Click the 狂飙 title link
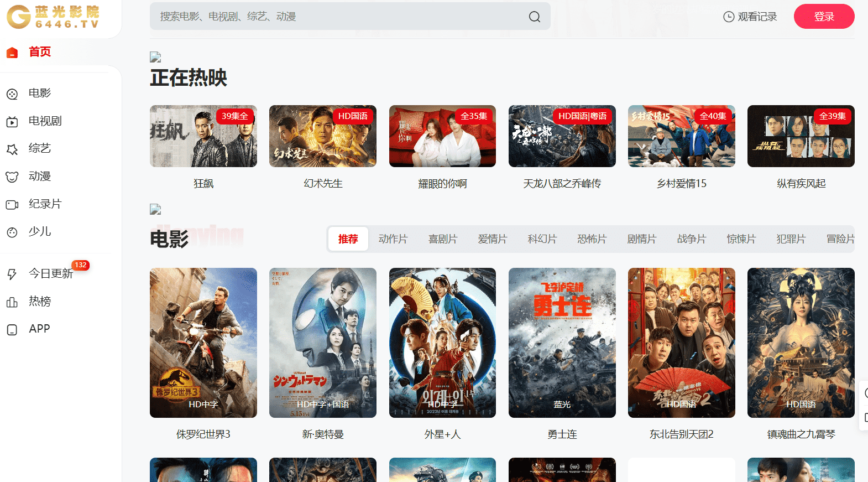Image resolution: width=868 pixels, height=482 pixels. click(203, 184)
